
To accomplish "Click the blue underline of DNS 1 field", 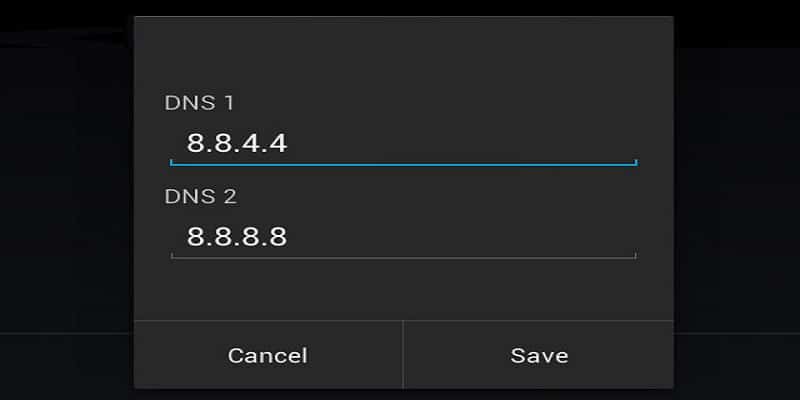I will (x=403, y=164).
